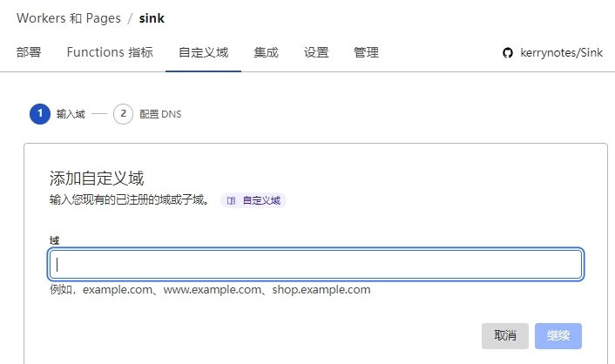Image resolution: width=615 pixels, height=364 pixels.
Task: Click the GitHub logo icon
Action: click(508, 52)
